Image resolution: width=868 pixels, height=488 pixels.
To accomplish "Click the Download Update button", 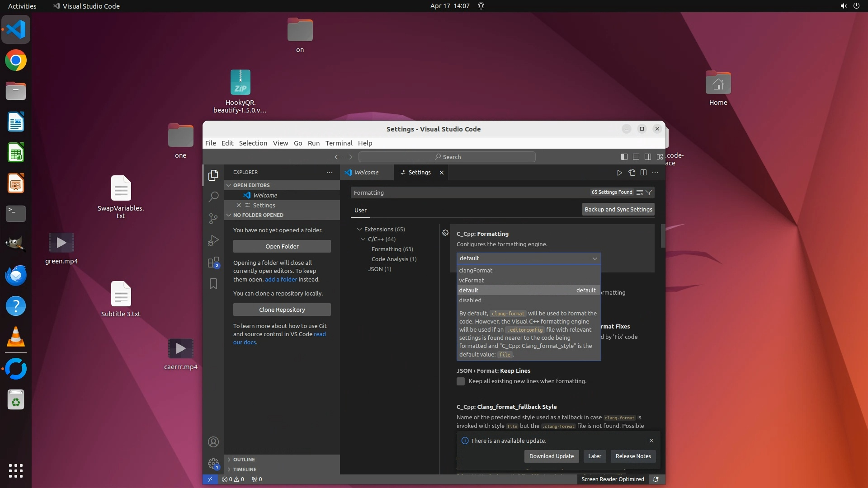I will pos(551,456).
